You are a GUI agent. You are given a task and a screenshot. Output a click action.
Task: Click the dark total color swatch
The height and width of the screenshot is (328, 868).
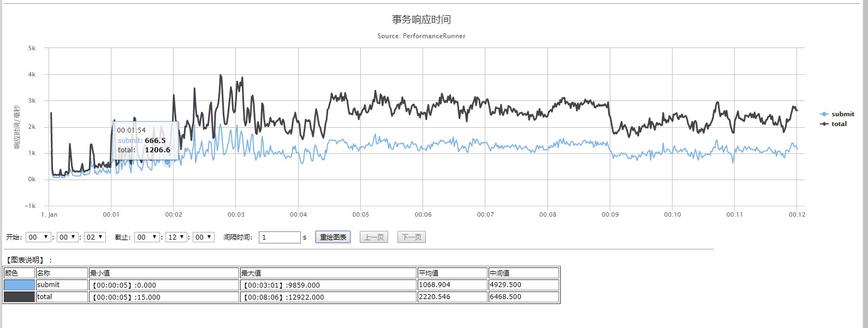tap(19, 297)
